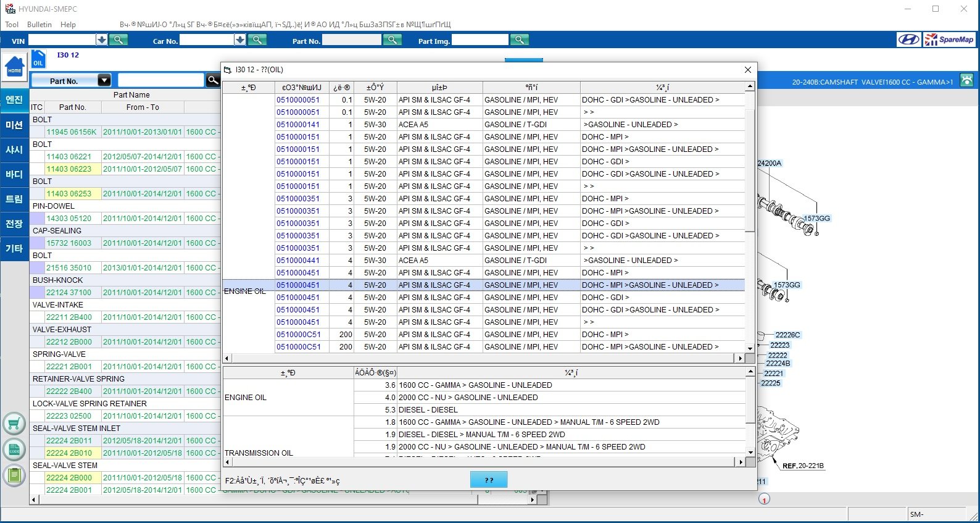This screenshot has height=523, width=980.
Task: Click diagram callout 22226C
Action: pyautogui.click(x=788, y=335)
